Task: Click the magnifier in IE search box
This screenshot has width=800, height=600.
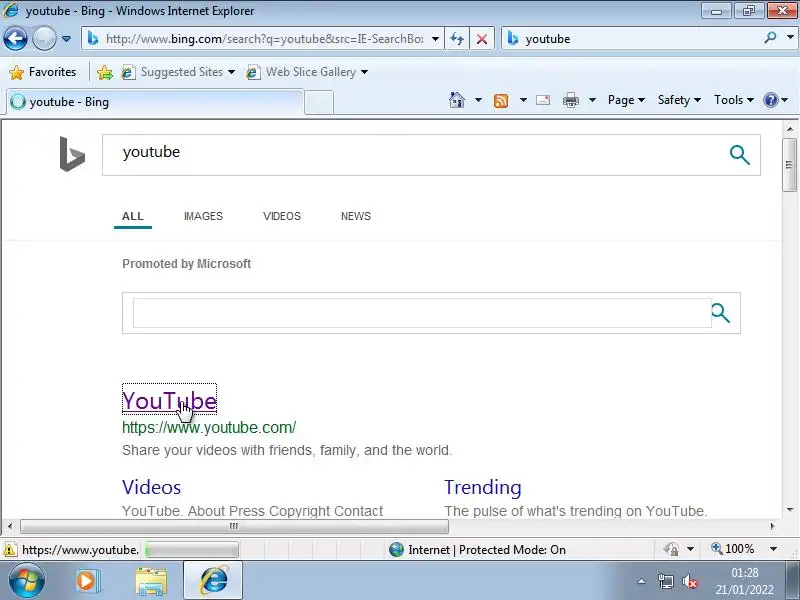Action: coord(770,37)
